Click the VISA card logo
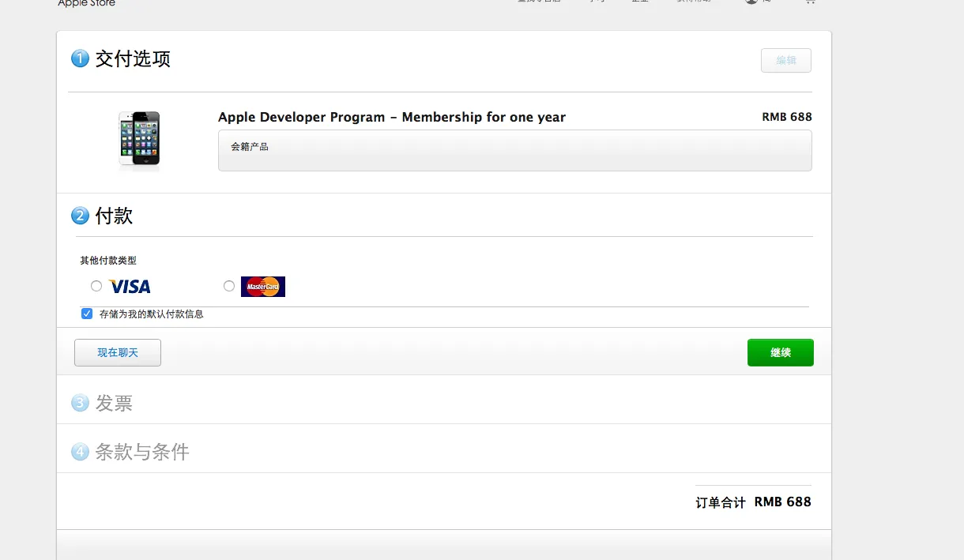The width and height of the screenshot is (964, 560). tap(130, 287)
